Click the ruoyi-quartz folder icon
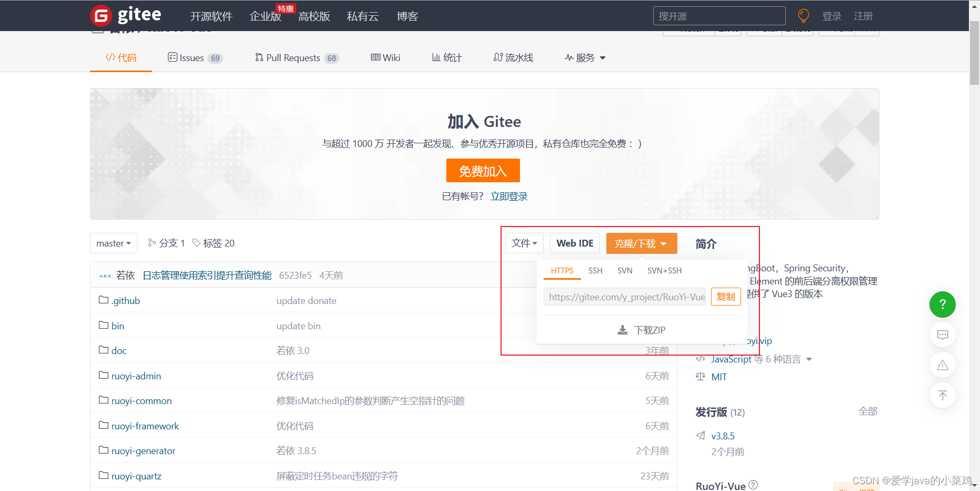This screenshot has width=980, height=491. [x=104, y=475]
